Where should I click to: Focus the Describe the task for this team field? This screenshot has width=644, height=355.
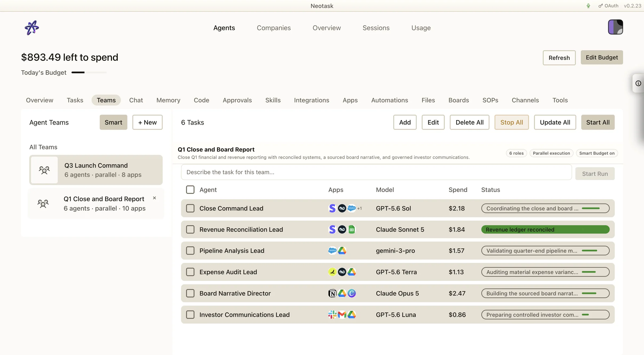(x=376, y=172)
